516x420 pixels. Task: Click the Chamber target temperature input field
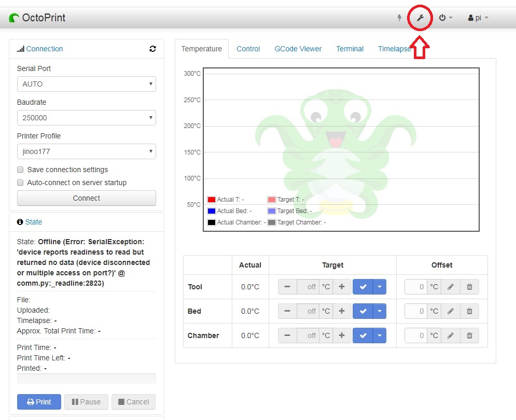pos(308,335)
